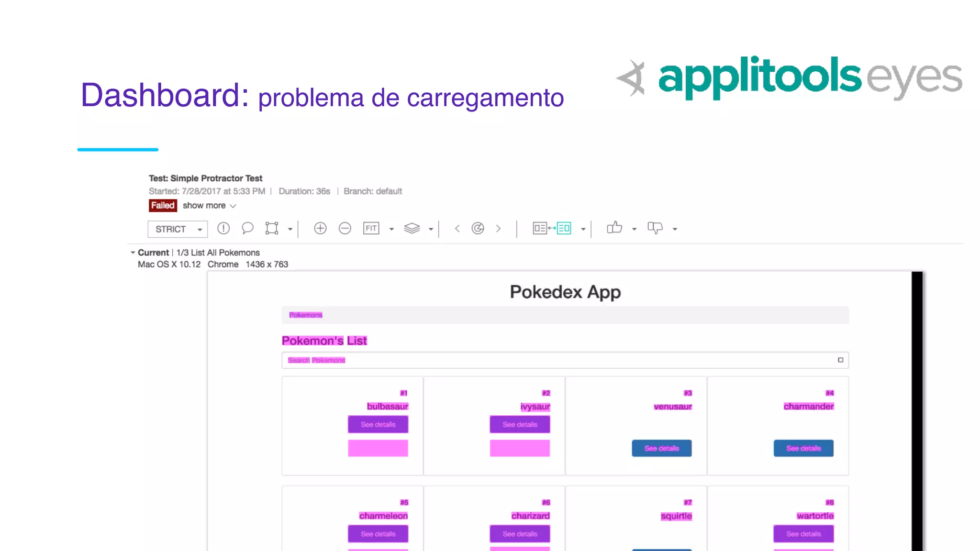Open the thumbs up dropdown arrow
Viewport: 980px width, 551px height.
click(635, 229)
